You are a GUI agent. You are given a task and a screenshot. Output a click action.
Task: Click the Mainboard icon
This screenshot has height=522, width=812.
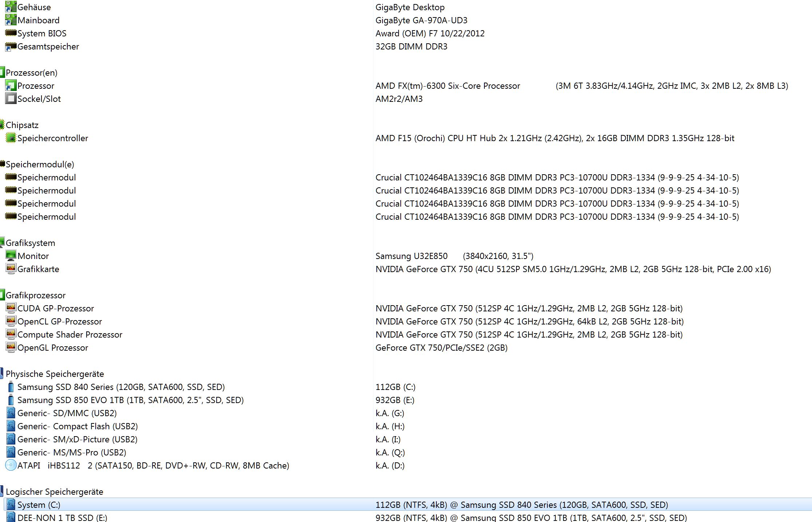(11, 20)
